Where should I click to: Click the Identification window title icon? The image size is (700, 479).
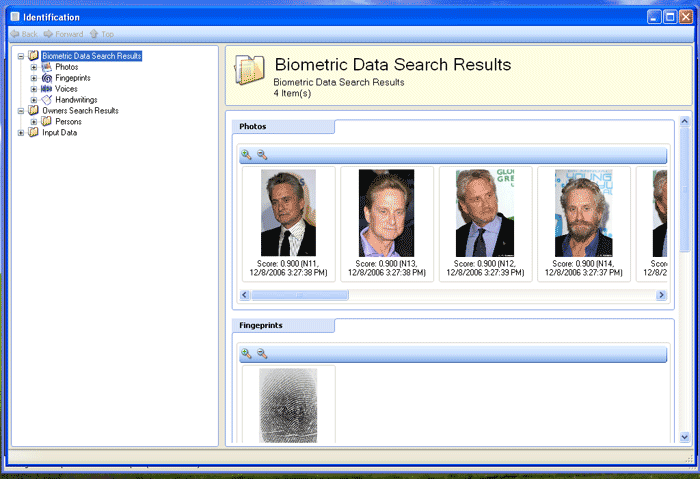tap(15, 17)
